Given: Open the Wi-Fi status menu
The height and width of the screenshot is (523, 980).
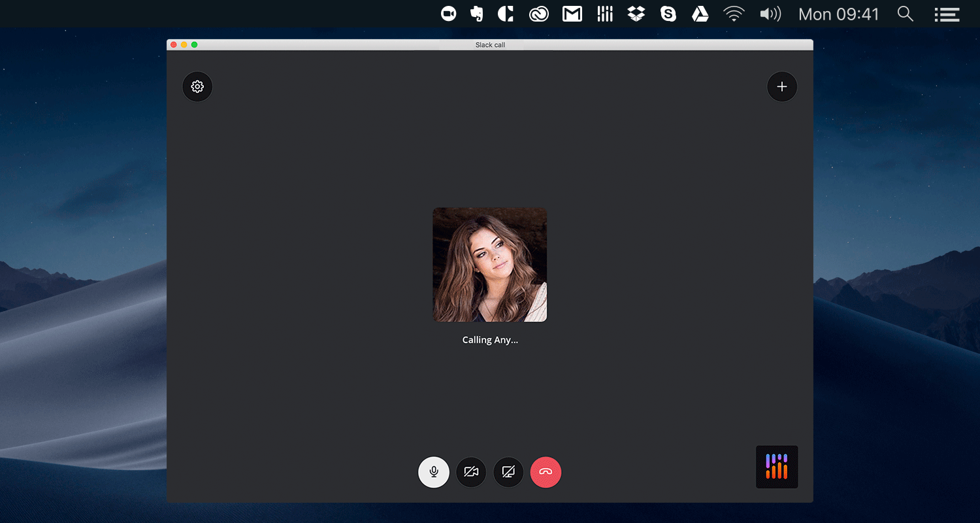Looking at the screenshot, I should pos(734,14).
